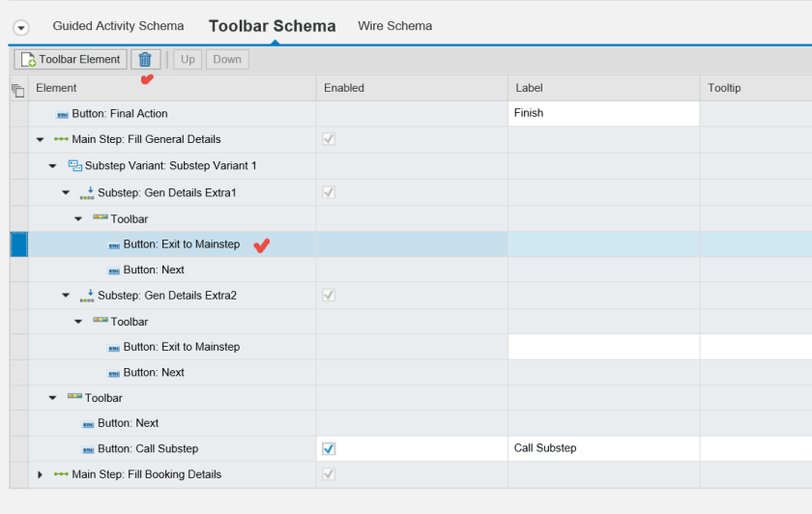Screen dimensions: 812x514
Task: Click the Toolbar Element add button
Action: point(70,60)
